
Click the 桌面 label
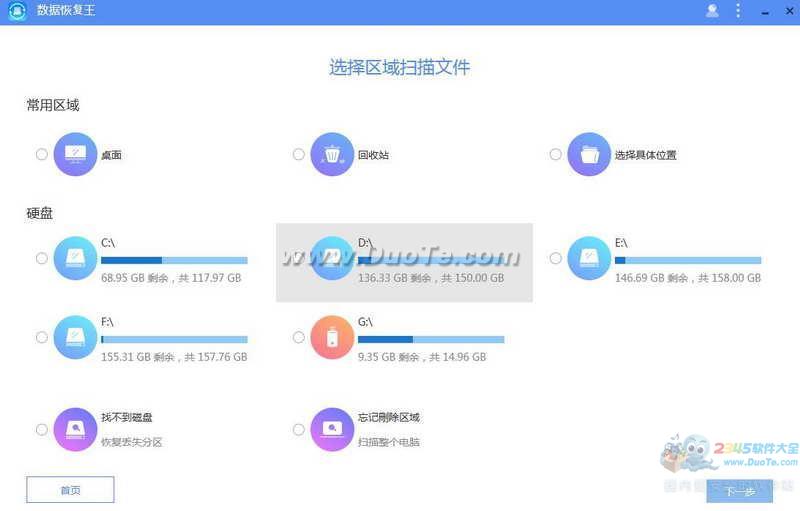(x=111, y=155)
